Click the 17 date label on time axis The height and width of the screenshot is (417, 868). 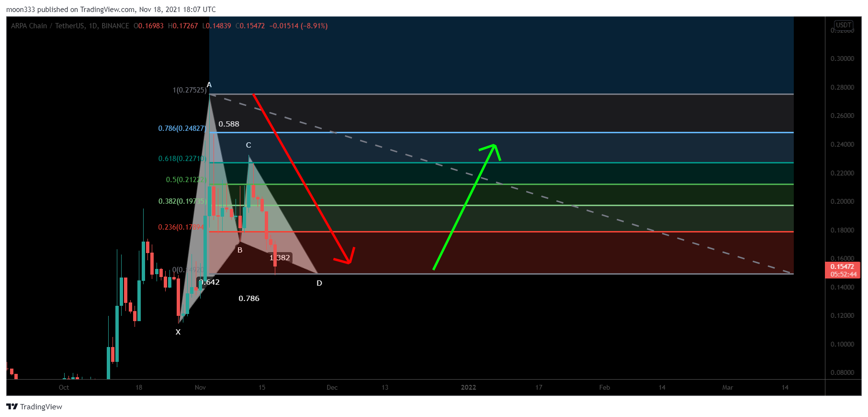tap(539, 387)
